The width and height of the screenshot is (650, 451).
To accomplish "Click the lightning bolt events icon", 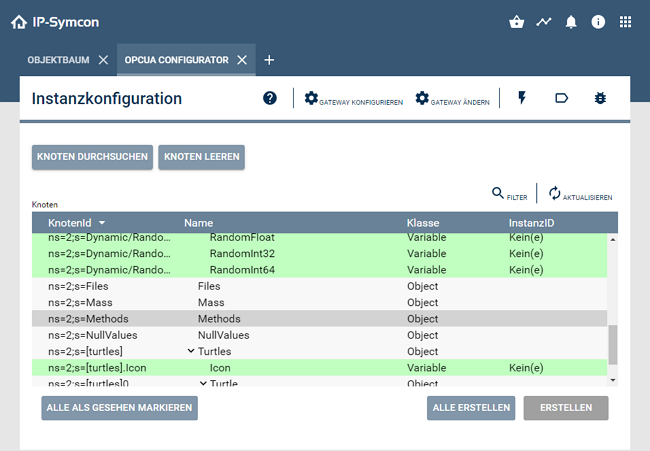I will 521,98.
